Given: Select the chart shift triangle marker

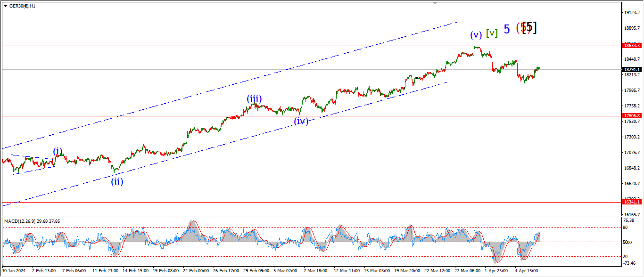Looking at the screenshot, I should coord(435,3).
